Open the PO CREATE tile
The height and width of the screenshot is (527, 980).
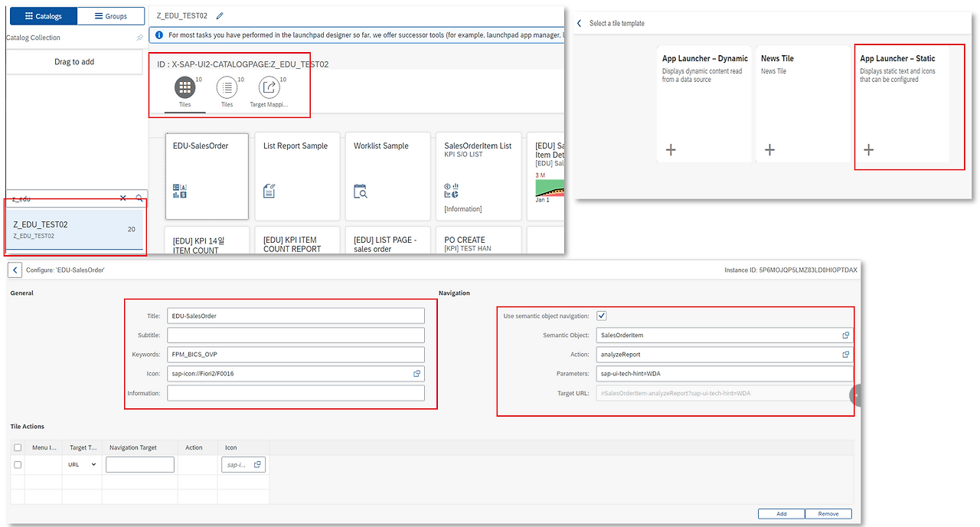click(479, 240)
